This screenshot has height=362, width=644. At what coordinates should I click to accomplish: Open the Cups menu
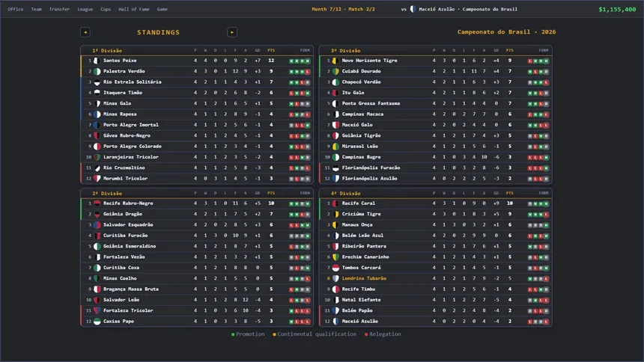(x=106, y=9)
